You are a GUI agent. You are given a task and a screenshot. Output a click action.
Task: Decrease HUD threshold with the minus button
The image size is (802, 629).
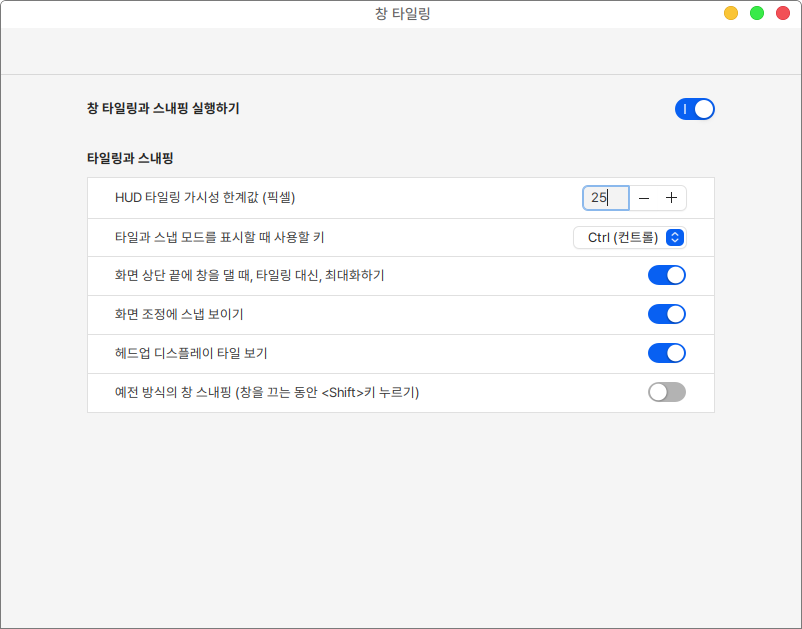[644, 198]
